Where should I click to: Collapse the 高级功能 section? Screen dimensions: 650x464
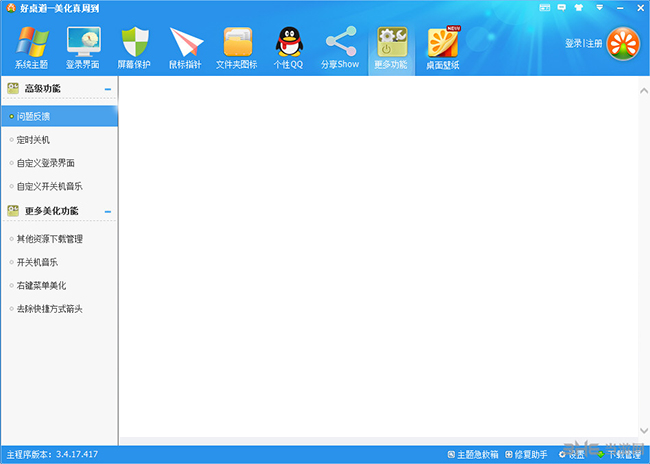coord(108,89)
